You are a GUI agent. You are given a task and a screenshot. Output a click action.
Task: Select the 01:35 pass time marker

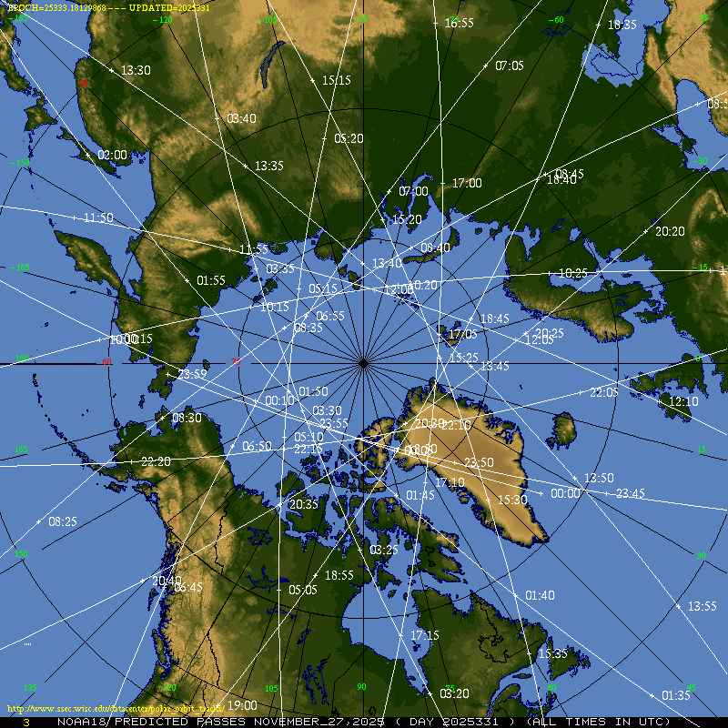click(x=675, y=695)
